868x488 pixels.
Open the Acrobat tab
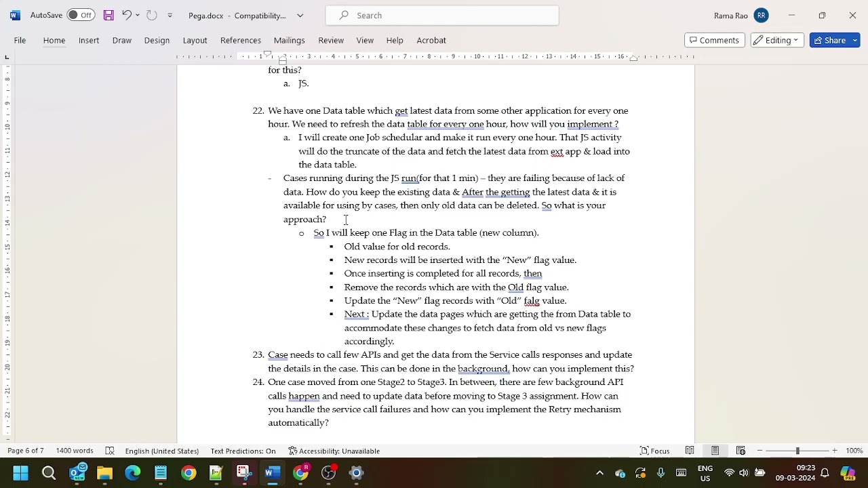[x=431, y=40]
